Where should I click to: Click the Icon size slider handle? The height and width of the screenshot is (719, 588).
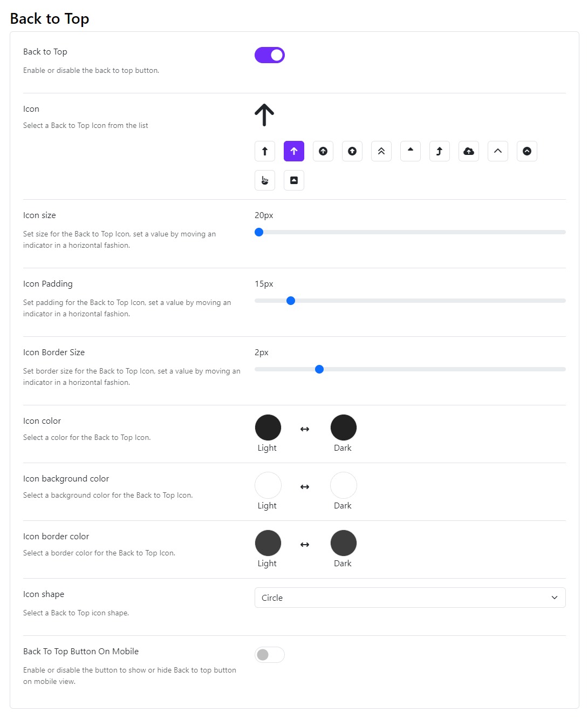259,232
